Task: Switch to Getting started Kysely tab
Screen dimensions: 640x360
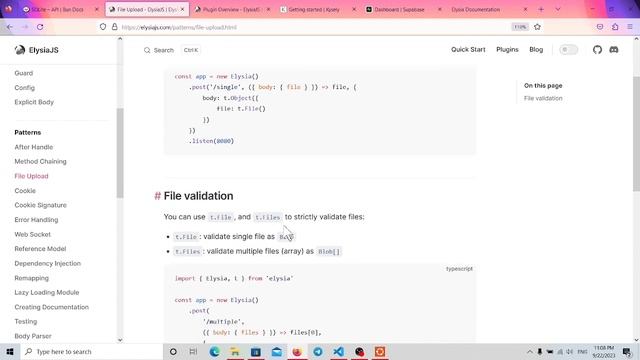Action: (x=314, y=9)
